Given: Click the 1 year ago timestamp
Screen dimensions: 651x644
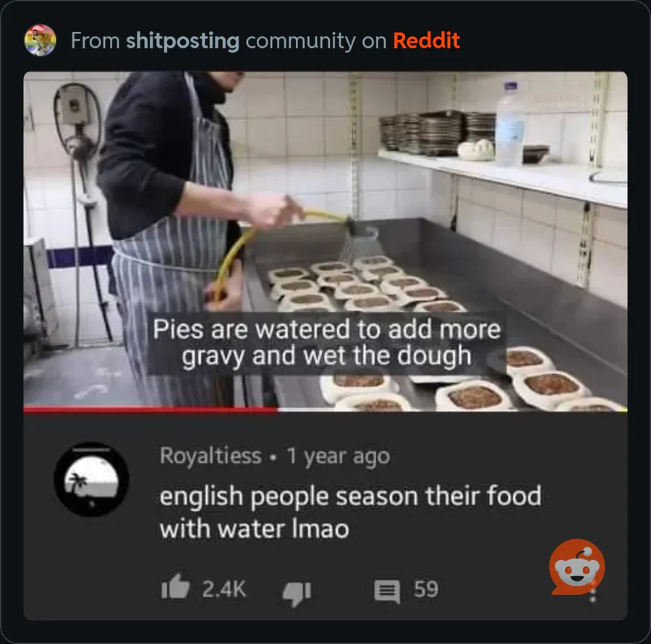Looking at the screenshot, I should [339, 457].
